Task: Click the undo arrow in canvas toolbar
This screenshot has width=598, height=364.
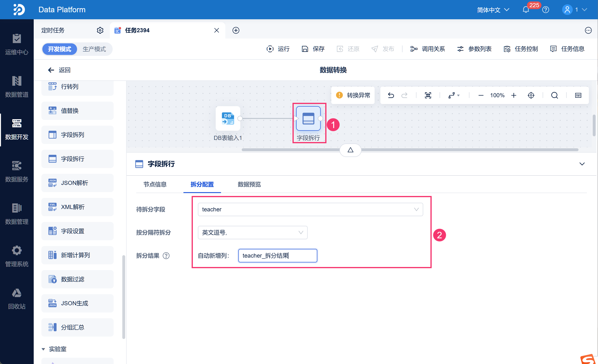Action: (390, 95)
